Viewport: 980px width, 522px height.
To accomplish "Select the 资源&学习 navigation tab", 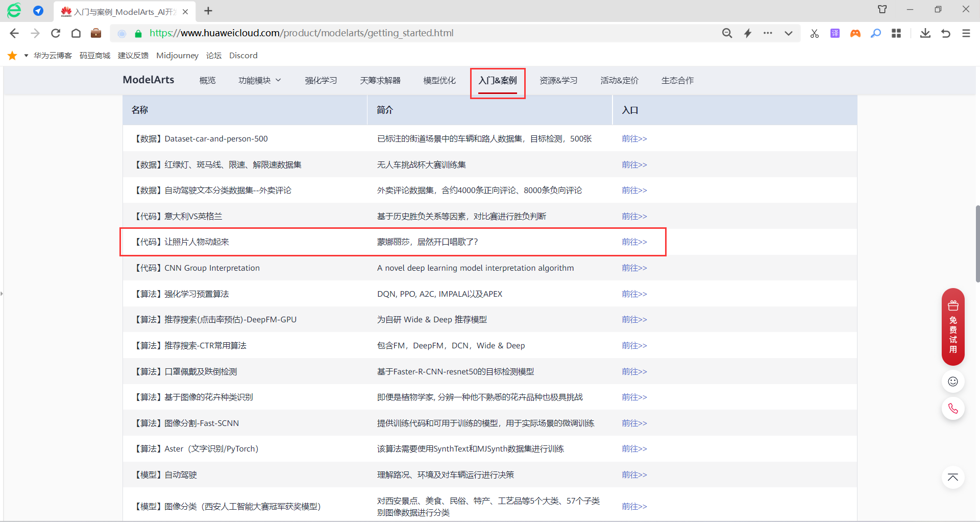I will click(x=558, y=80).
